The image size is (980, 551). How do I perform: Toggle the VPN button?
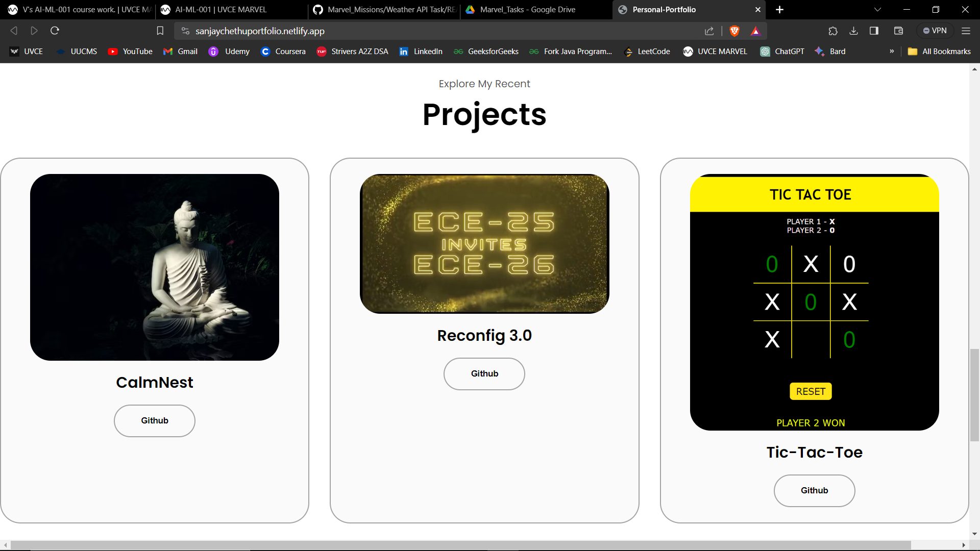pos(935,31)
